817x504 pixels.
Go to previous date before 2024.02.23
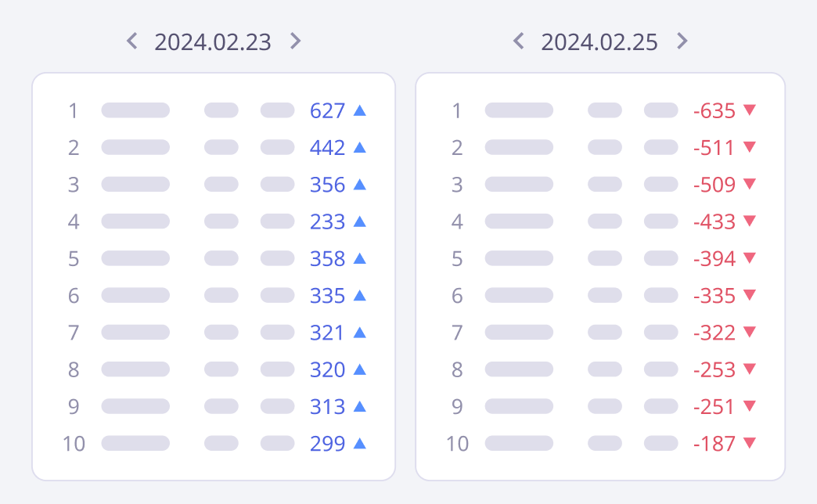pyautogui.click(x=132, y=41)
